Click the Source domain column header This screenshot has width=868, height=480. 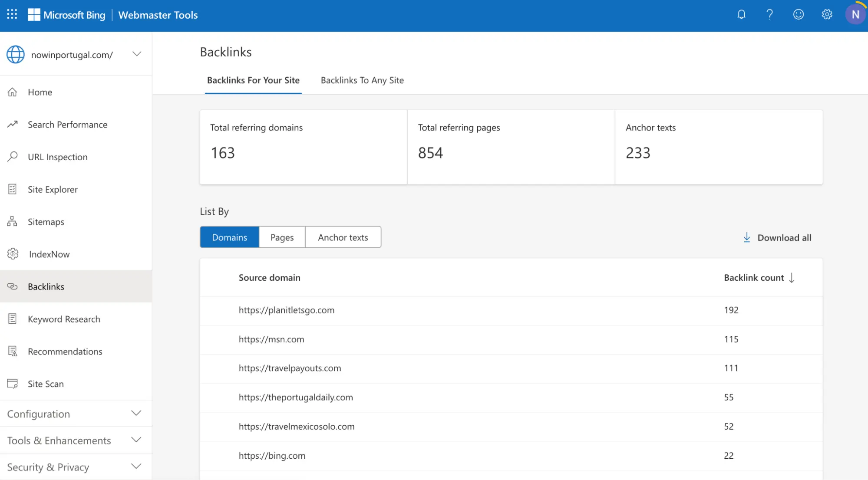point(269,278)
